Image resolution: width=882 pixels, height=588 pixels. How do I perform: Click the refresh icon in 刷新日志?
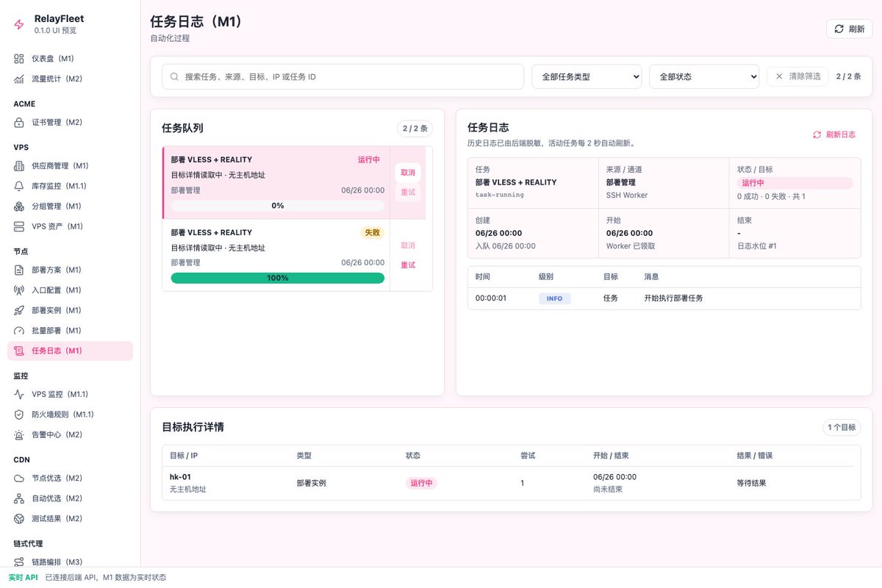(817, 135)
